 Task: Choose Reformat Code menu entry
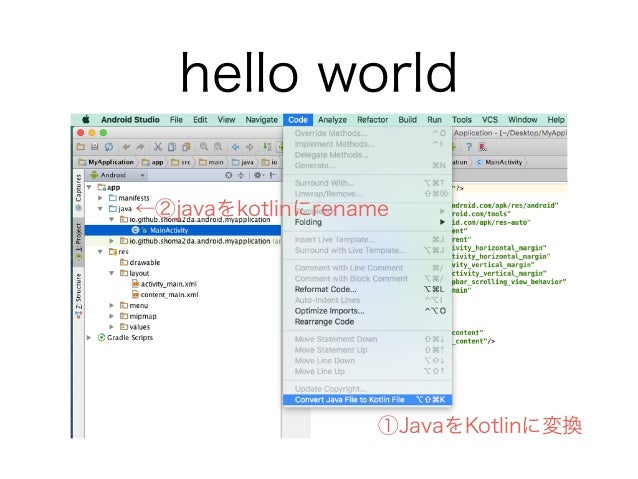coord(367,289)
